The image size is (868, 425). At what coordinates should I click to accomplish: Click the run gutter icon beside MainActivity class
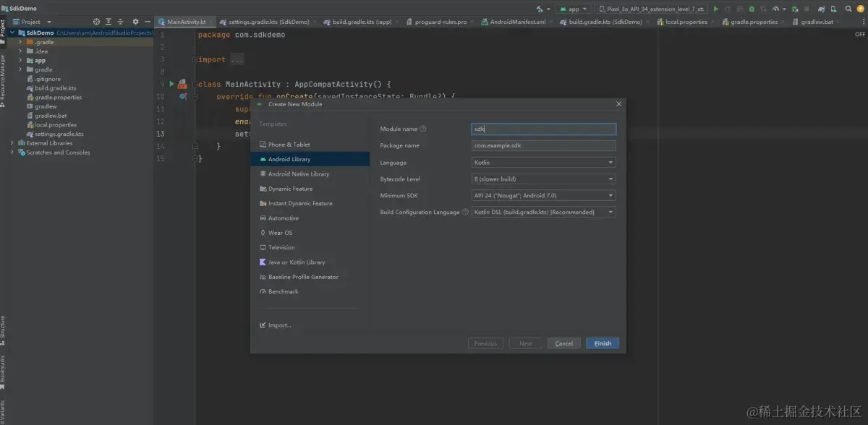click(x=172, y=84)
